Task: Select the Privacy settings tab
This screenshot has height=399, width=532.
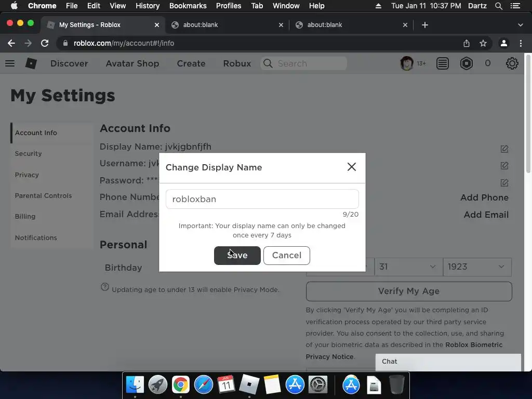Action: pyautogui.click(x=27, y=175)
